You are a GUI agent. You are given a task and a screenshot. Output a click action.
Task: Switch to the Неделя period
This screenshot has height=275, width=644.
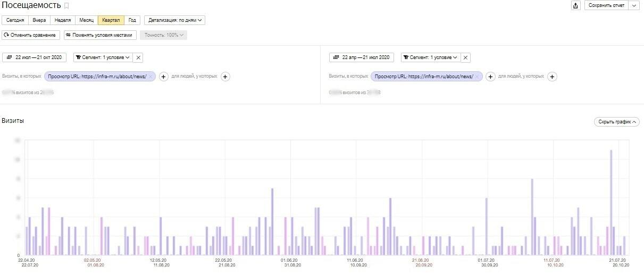coord(62,20)
